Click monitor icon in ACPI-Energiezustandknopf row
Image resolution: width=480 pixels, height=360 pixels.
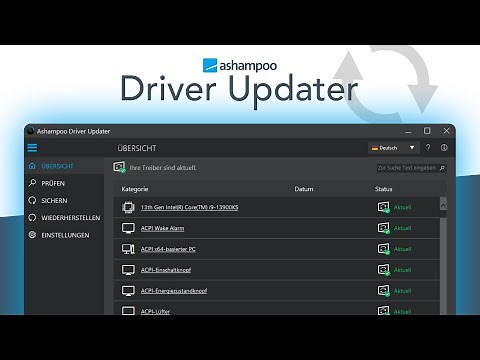point(128,290)
